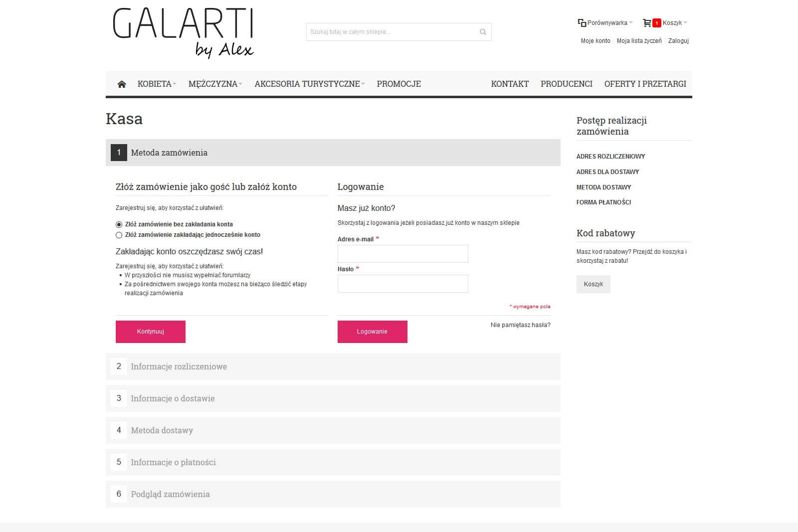Click the Nie pamiętasz hasła link
The width and height of the screenshot is (798, 532).
[520, 325]
